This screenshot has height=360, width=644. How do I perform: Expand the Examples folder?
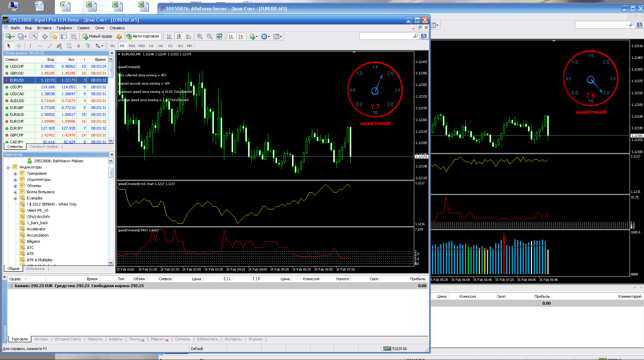click(x=15, y=198)
